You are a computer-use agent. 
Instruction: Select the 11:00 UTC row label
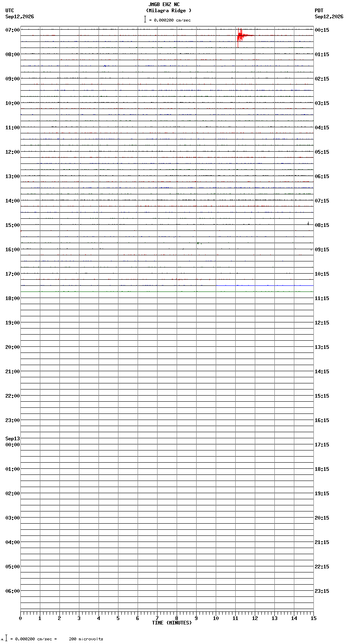point(13,128)
